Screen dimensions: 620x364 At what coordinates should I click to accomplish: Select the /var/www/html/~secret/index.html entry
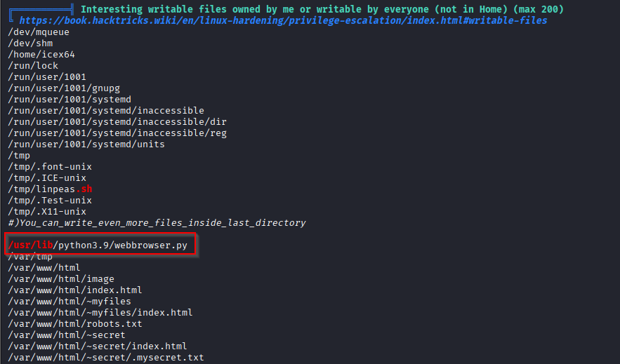(98, 346)
